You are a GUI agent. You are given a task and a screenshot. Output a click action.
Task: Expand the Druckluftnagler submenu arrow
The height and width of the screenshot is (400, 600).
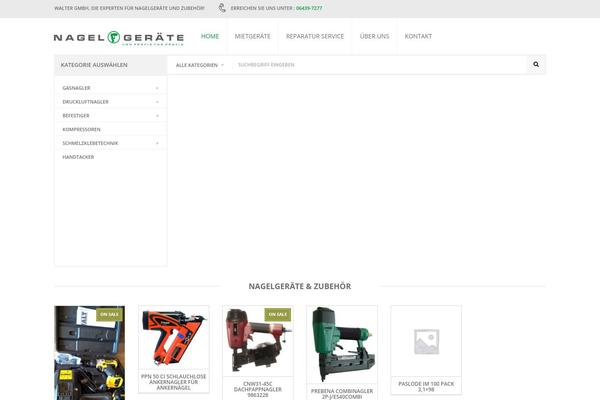click(x=157, y=102)
